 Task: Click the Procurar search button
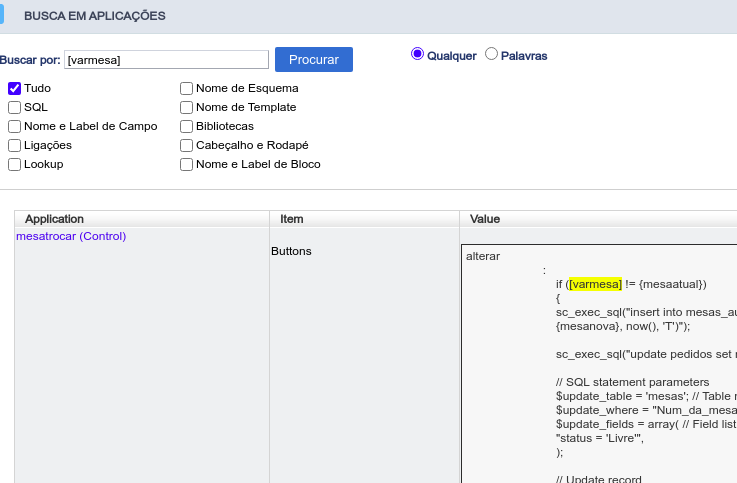(x=314, y=60)
